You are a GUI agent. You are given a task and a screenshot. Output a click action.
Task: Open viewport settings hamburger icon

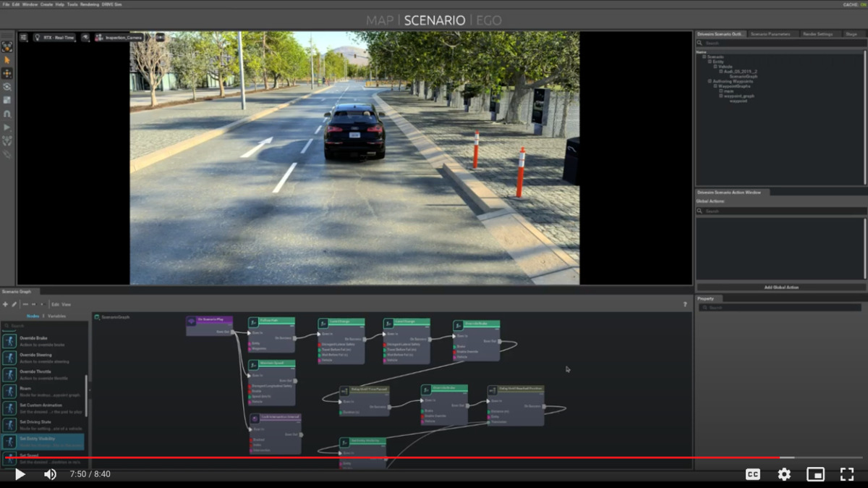click(x=23, y=37)
